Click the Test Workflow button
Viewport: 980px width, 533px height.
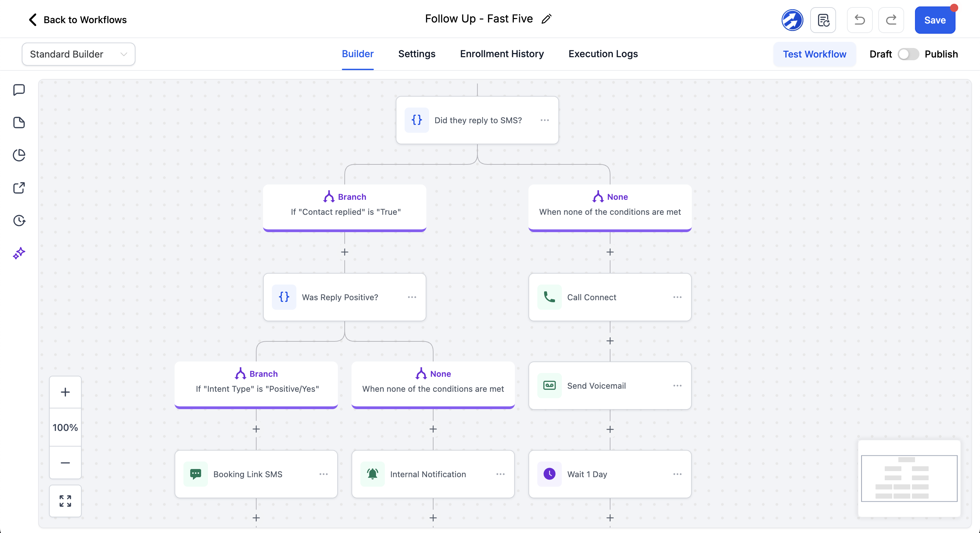click(814, 54)
